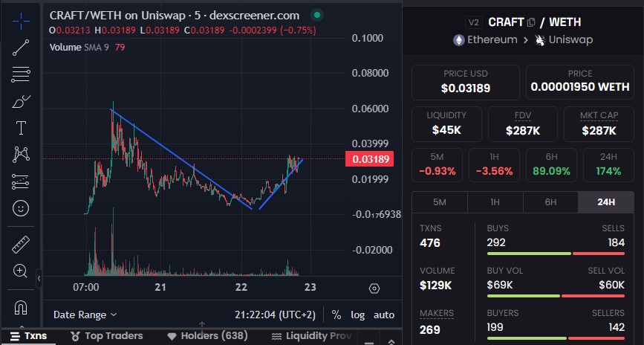Select the trend line drawing tool
Image resolution: width=644 pixels, height=345 pixels.
[21, 47]
